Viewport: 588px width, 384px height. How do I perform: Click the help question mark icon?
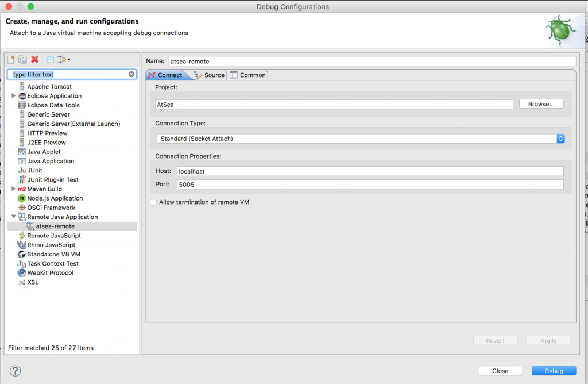14,370
